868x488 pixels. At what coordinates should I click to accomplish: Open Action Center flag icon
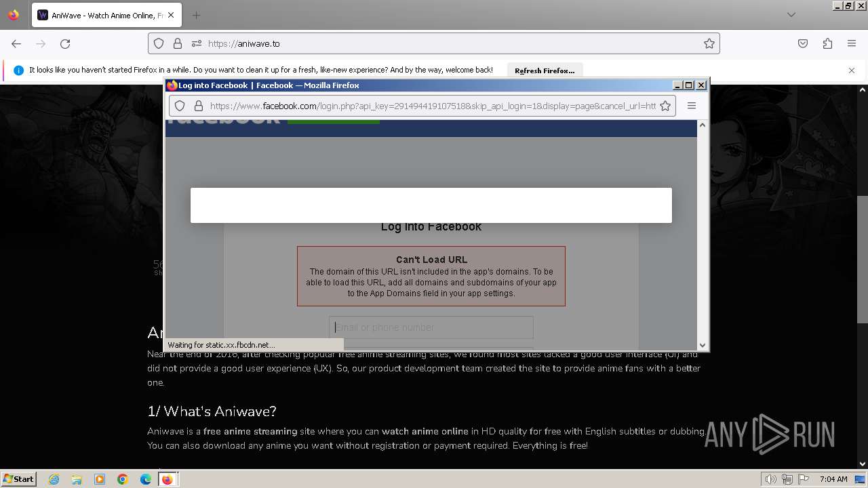[802, 479]
